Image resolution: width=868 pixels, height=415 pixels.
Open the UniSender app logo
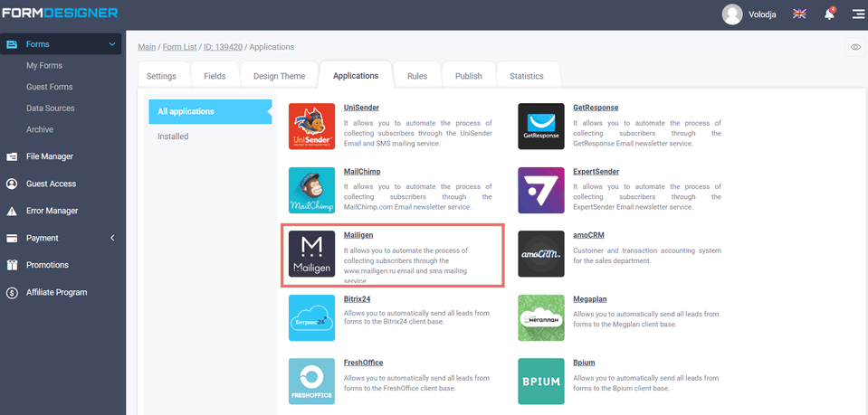coord(311,127)
